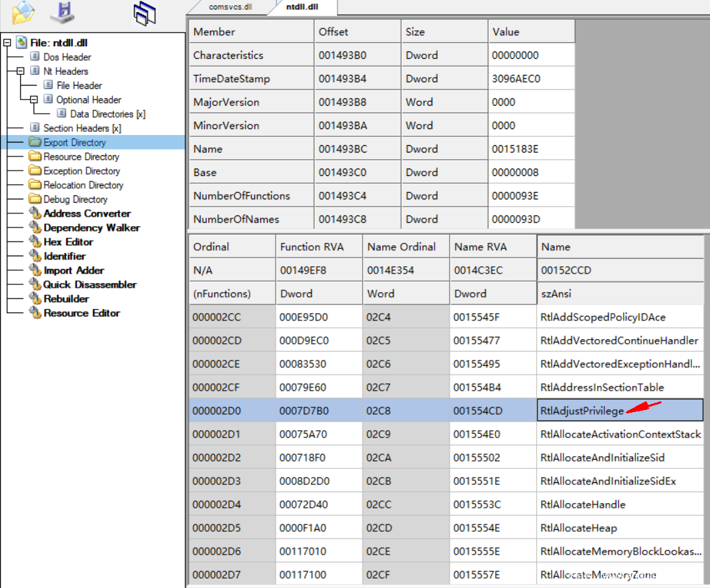The image size is (710, 588).
Task: Select the RtlAdjustPrivilege name cell
Action: pos(620,411)
